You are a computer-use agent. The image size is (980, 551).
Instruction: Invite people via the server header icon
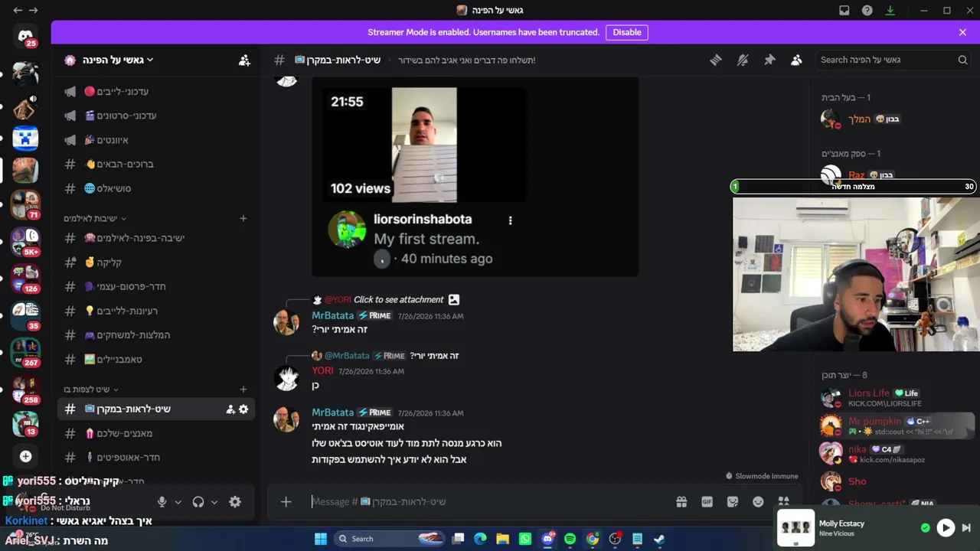pos(244,60)
